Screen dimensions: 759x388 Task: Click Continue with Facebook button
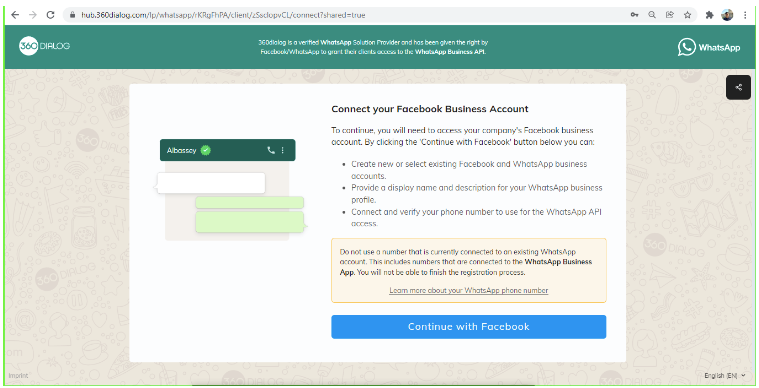point(469,327)
